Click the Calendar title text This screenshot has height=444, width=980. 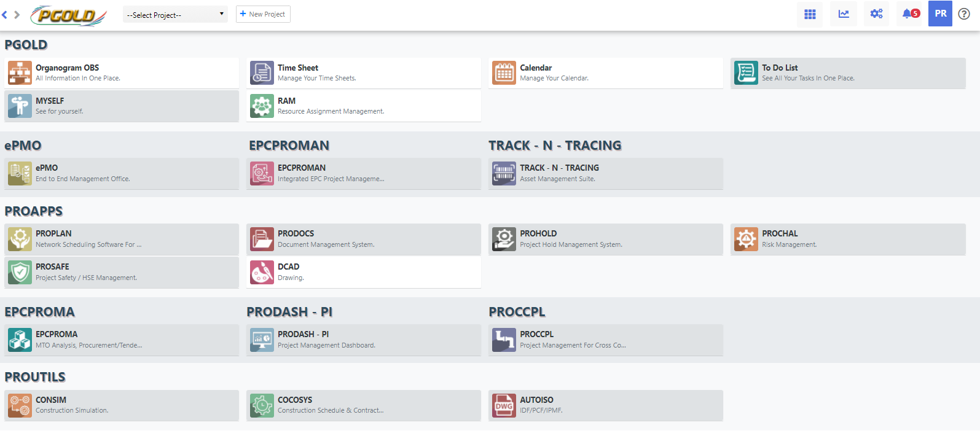tap(536, 68)
